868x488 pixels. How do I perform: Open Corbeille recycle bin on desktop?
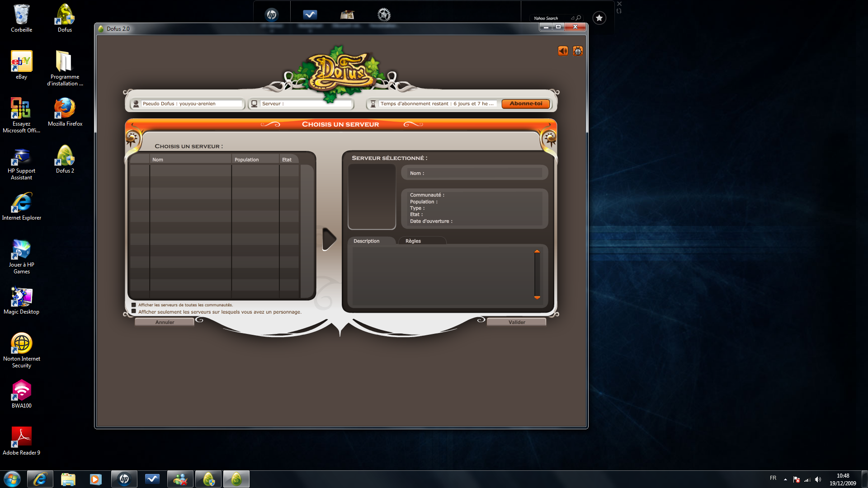pos(21,19)
